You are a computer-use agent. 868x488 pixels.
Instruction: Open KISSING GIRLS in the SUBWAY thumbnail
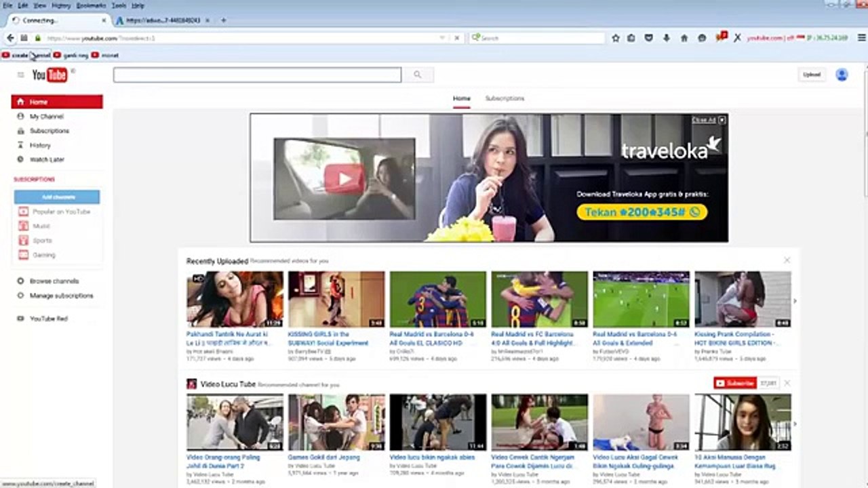[x=336, y=300]
